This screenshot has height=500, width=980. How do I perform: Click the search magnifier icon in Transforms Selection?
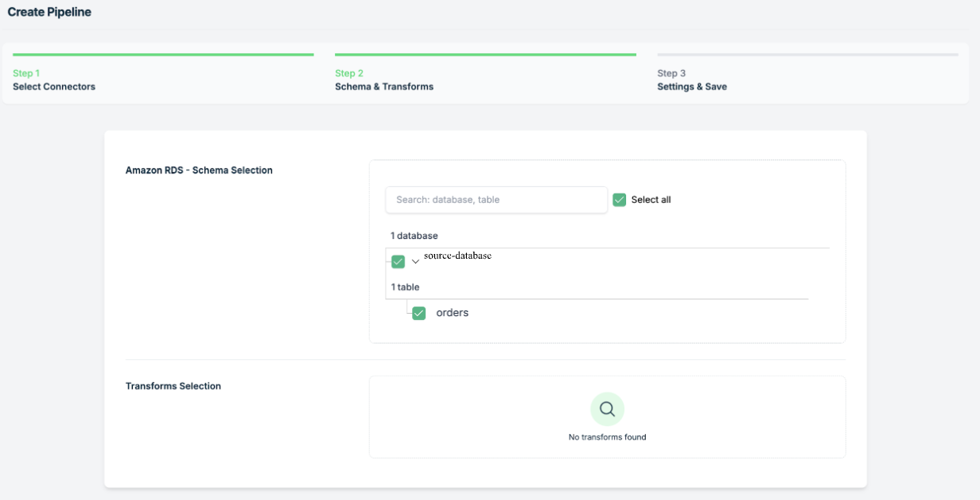[x=607, y=409]
